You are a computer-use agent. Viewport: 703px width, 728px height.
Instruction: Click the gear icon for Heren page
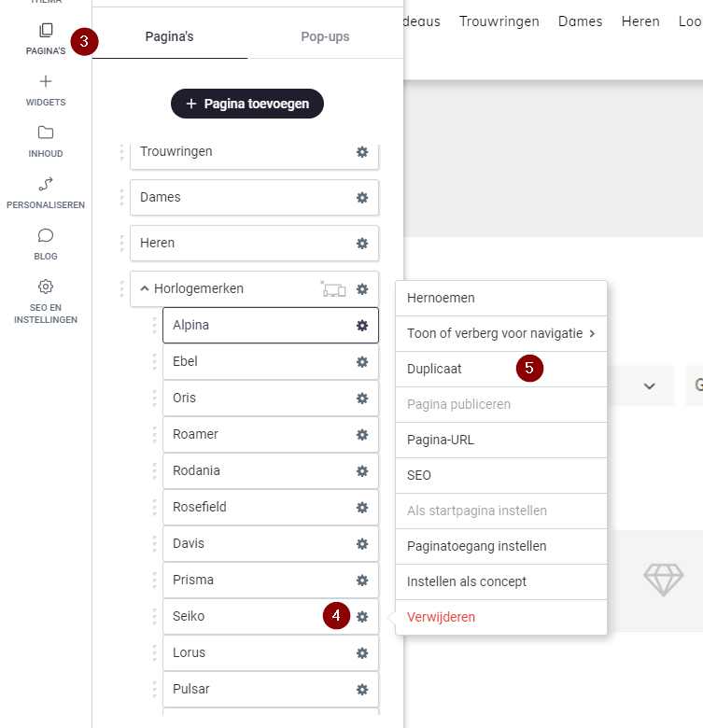point(362,244)
